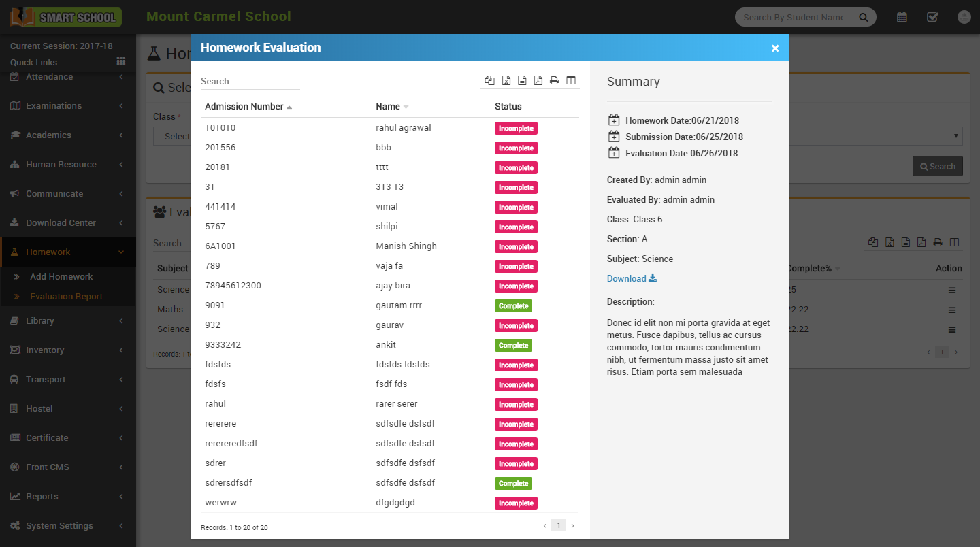Open the calendar icon in top header
Viewport: 980px width, 547px height.
click(902, 17)
